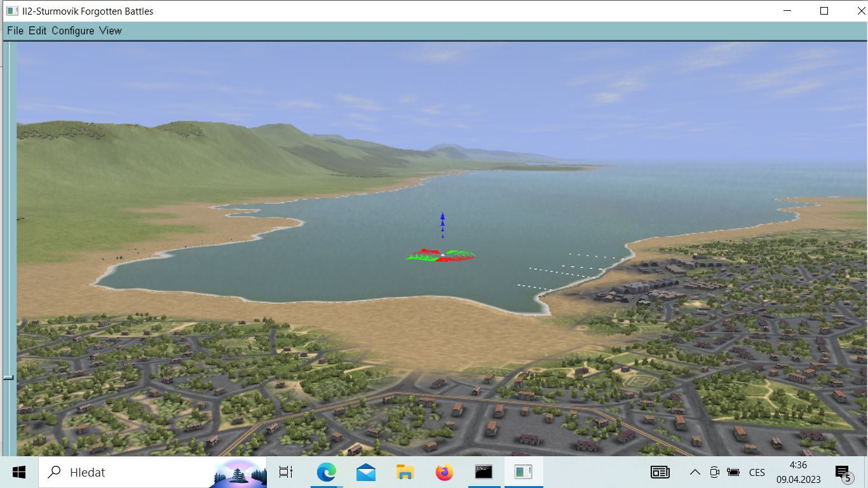Click the Meet Now camera tray icon
The width and height of the screenshot is (868, 488).
(714, 472)
